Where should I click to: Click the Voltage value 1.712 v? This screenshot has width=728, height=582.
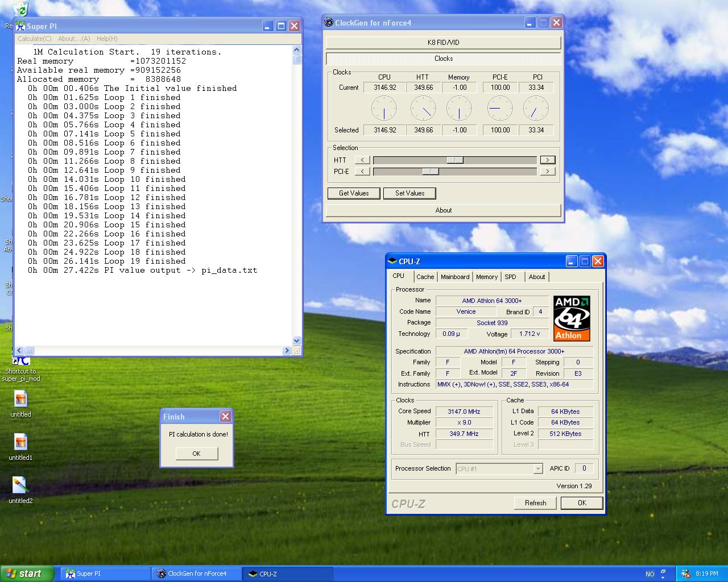[x=530, y=334]
